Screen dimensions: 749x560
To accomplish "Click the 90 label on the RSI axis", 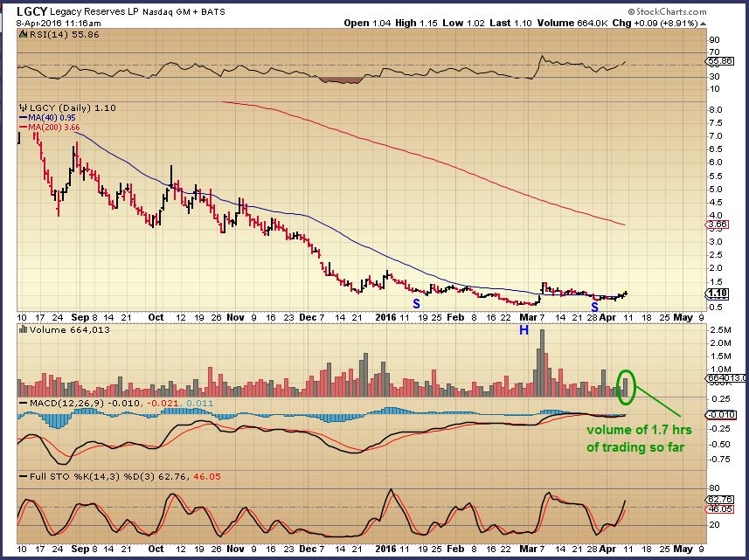I will [x=715, y=40].
